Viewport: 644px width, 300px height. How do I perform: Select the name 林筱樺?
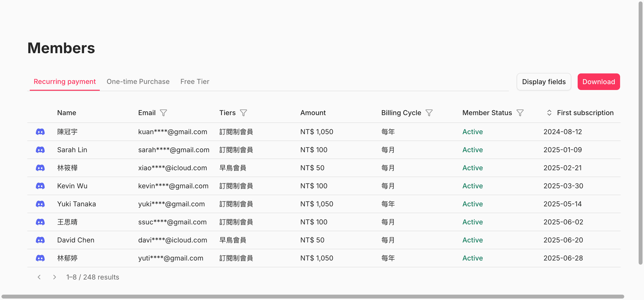point(67,168)
